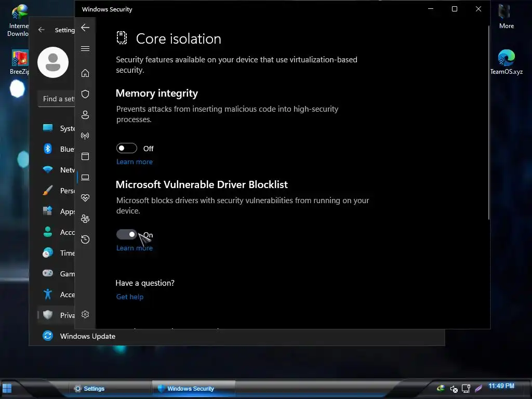Turn off Microsoft Vulnerable Driver Blocklist toggle
The image size is (532, 399).
click(127, 234)
